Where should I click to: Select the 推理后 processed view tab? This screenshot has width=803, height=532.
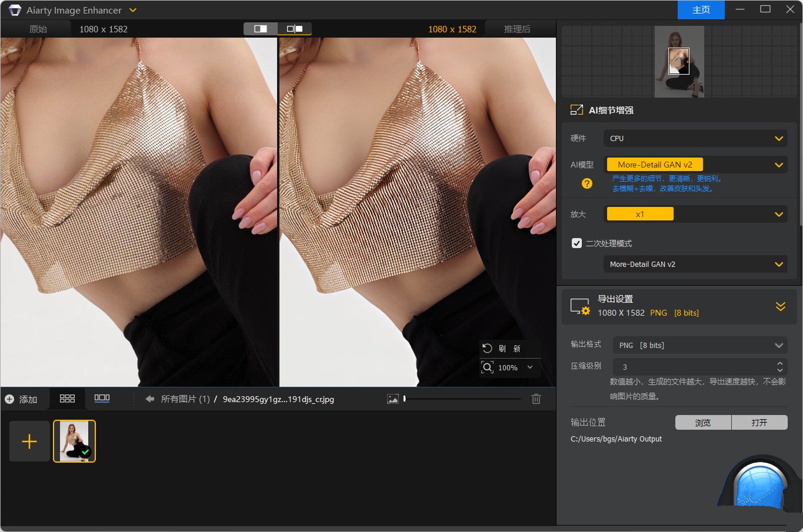coord(517,29)
